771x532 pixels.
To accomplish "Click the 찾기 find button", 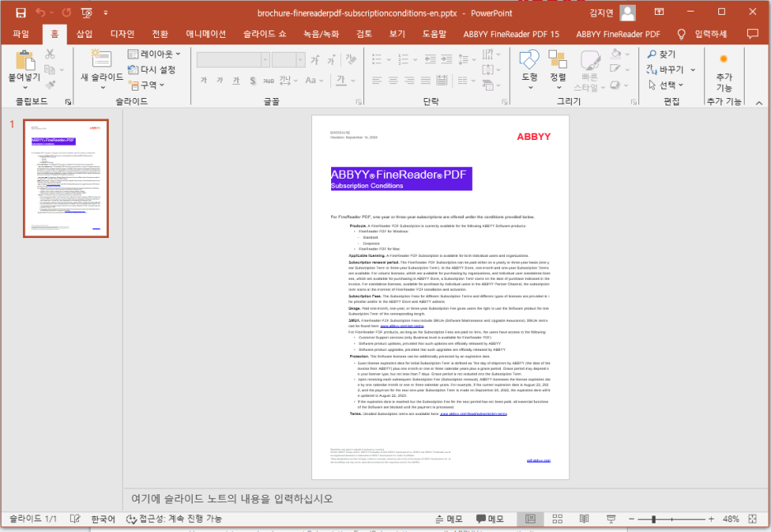I will pos(661,54).
